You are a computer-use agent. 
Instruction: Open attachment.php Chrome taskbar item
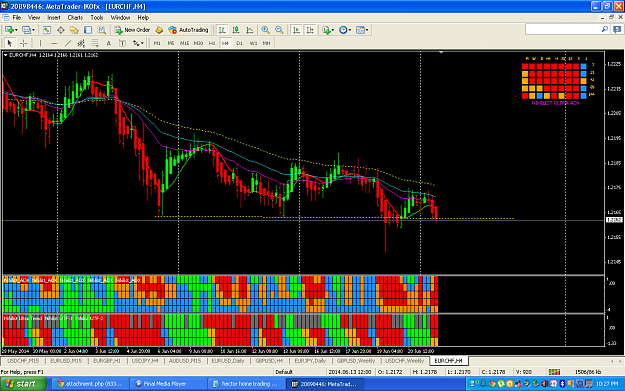pos(90,384)
